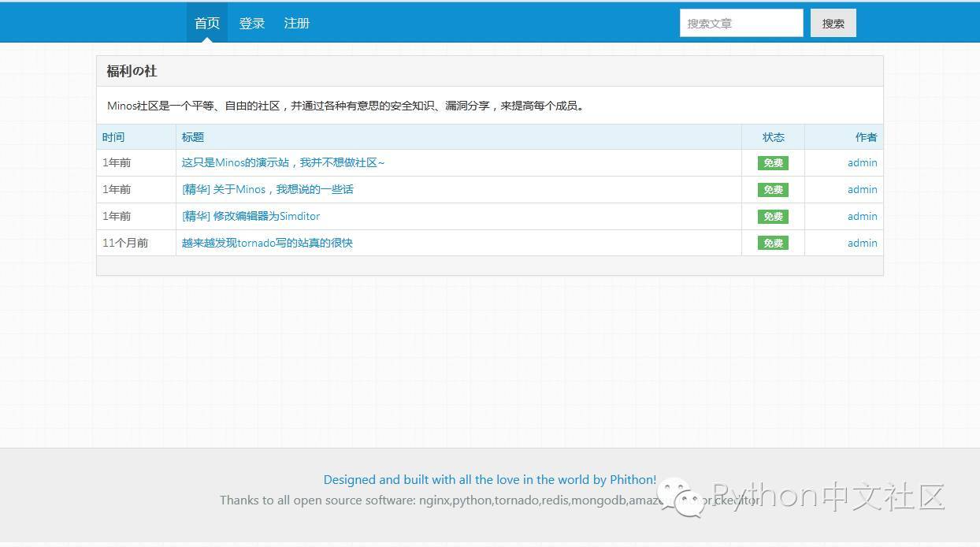This screenshot has height=547, width=980.
Task: Click the 免费 badge in the Simditor post row
Action: click(x=773, y=217)
